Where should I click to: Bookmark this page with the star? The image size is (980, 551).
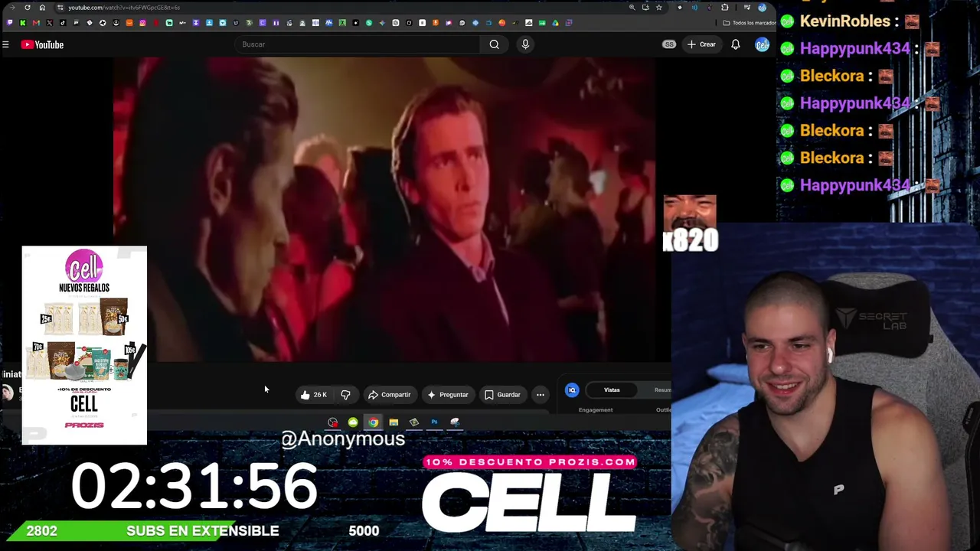click(x=658, y=8)
